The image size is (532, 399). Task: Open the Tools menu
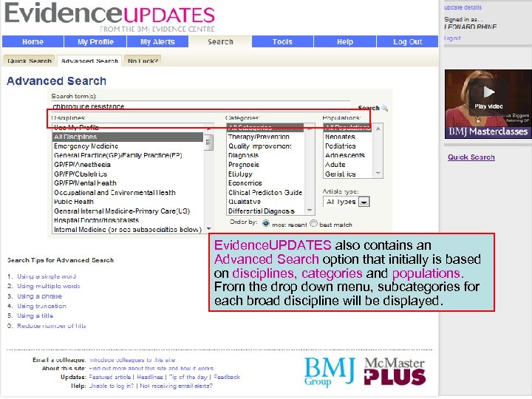(x=282, y=41)
